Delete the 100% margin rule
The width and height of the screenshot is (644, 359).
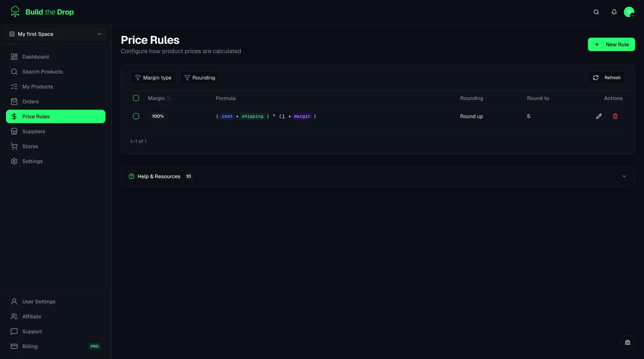[x=615, y=116]
